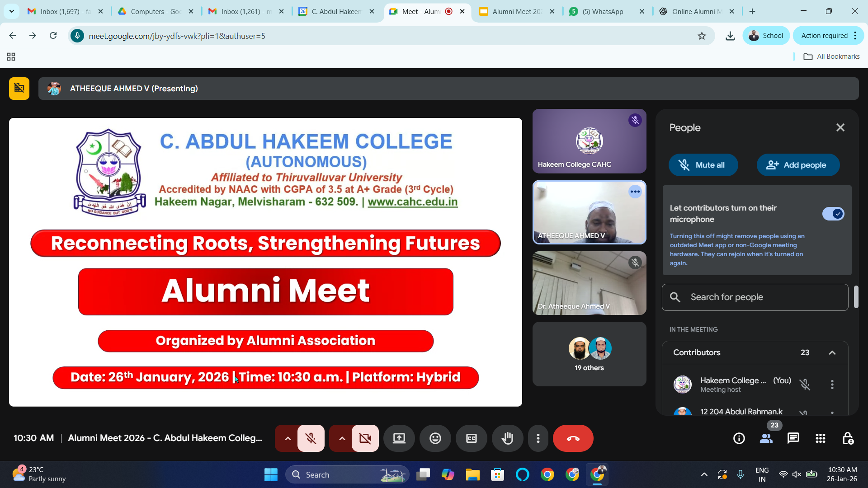Click the Mute all button

(703, 165)
